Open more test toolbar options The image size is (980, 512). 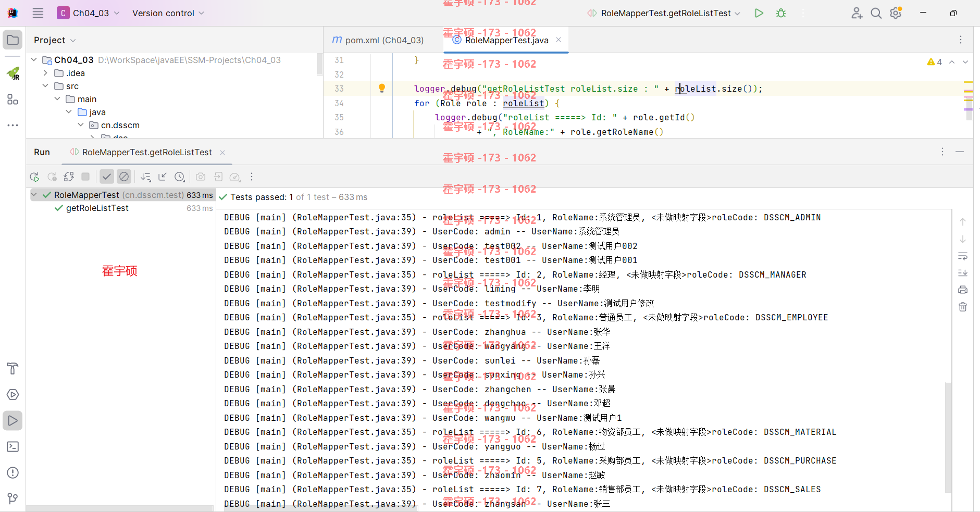[x=252, y=177]
